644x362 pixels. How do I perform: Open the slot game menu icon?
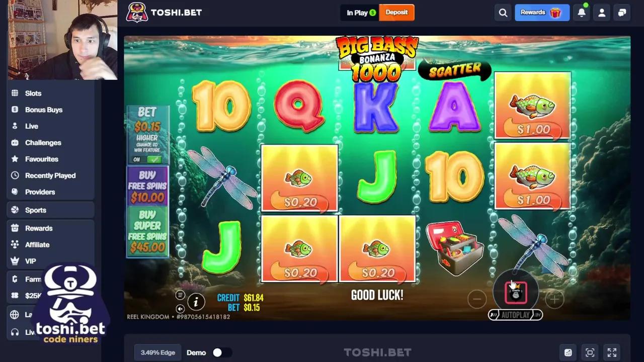click(x=180, y=295)
